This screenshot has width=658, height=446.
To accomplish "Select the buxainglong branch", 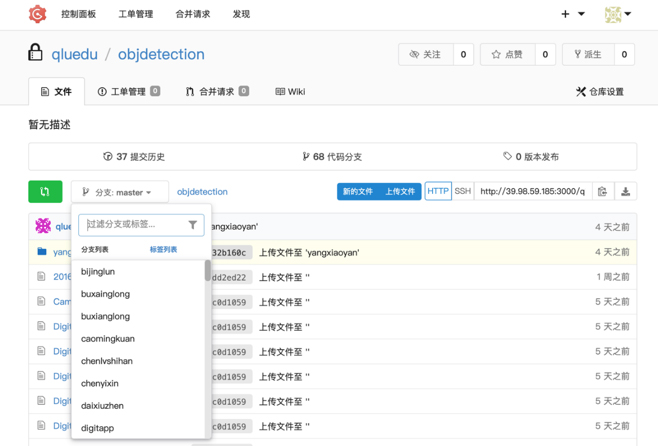I will click(138, 294).
